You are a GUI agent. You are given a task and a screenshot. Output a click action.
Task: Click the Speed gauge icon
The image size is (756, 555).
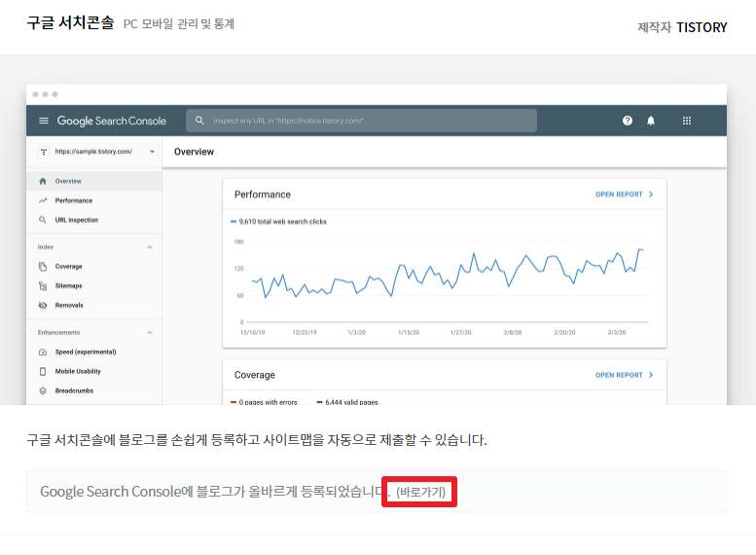pyautogui.click(x=43, y=351)
